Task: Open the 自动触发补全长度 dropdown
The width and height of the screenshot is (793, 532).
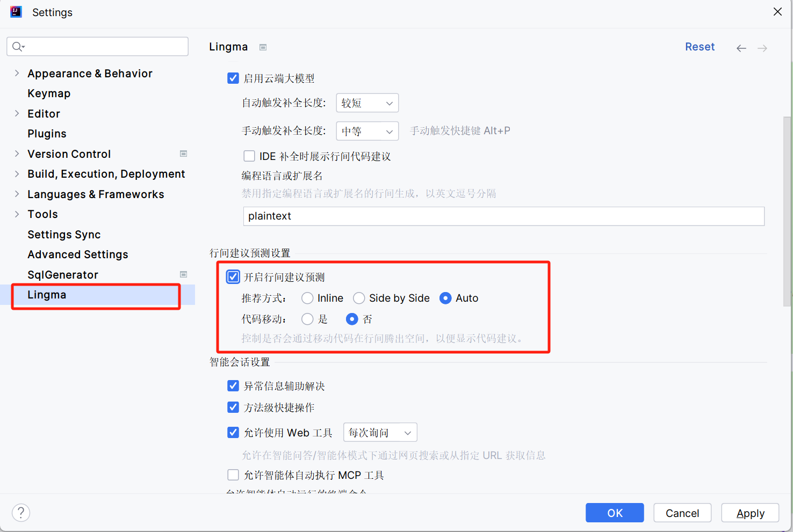Action: click(367, 103)
